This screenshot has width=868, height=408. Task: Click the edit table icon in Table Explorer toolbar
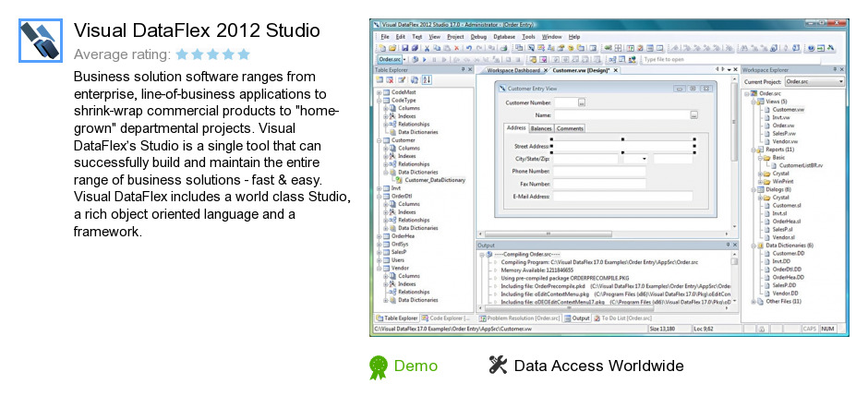click(402, 79)
